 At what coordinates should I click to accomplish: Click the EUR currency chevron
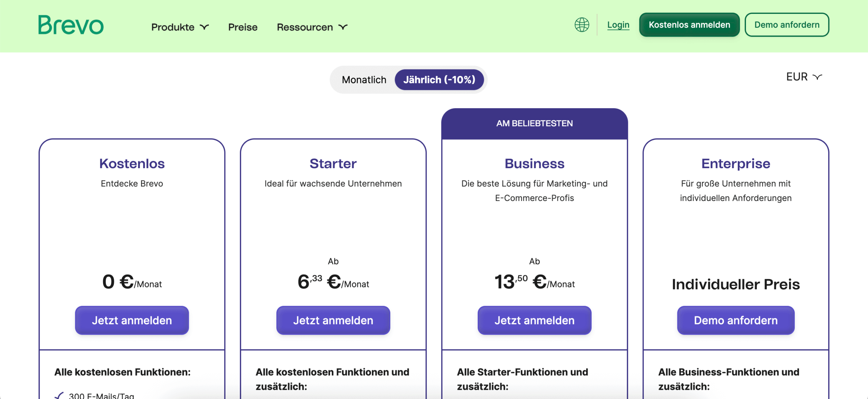pyautogui.click(x=817, y=77)
